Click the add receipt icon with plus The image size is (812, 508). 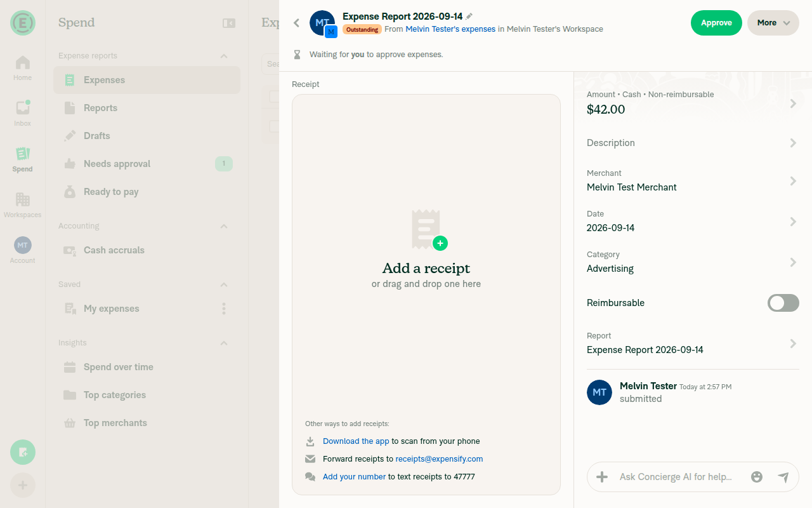(429, 230)
